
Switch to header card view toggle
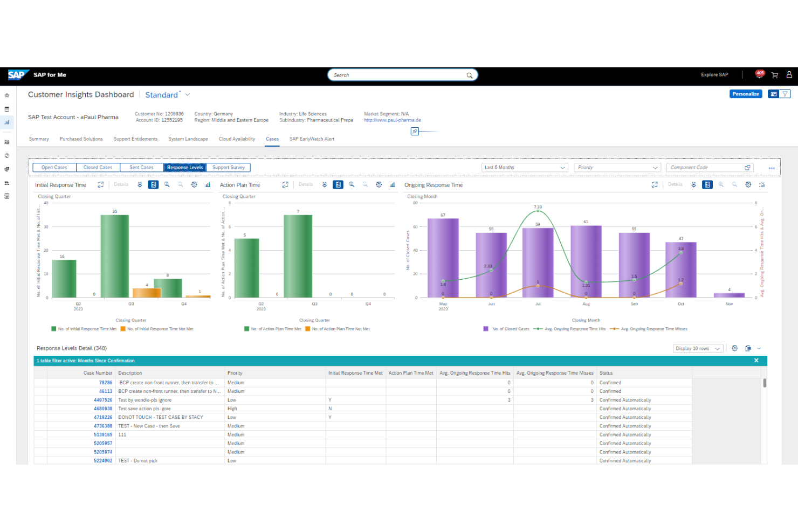tap(774, 94)
